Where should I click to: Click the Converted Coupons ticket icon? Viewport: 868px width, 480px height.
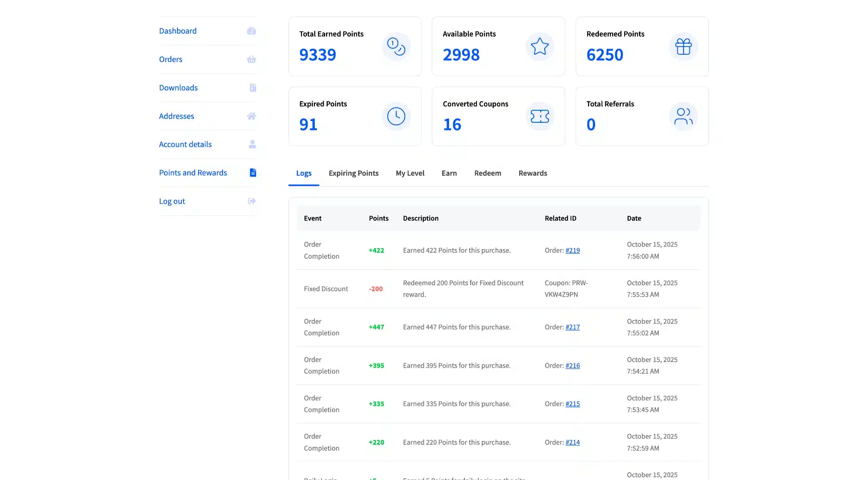tap(539, 116)
